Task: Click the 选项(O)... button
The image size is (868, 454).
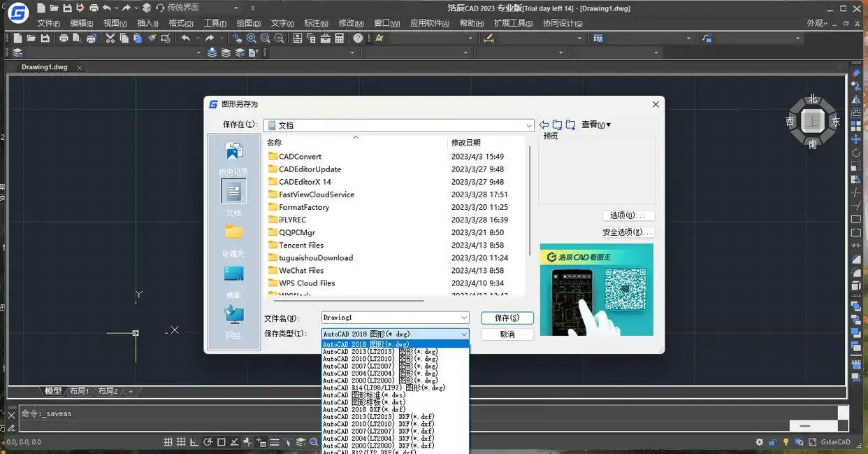Action: pos(628,215)
